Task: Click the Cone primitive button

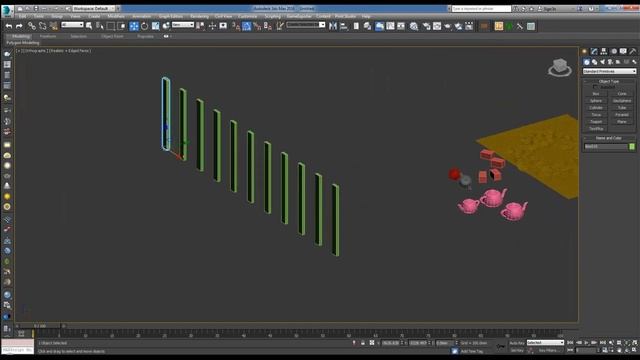Action: click(622, 94)
